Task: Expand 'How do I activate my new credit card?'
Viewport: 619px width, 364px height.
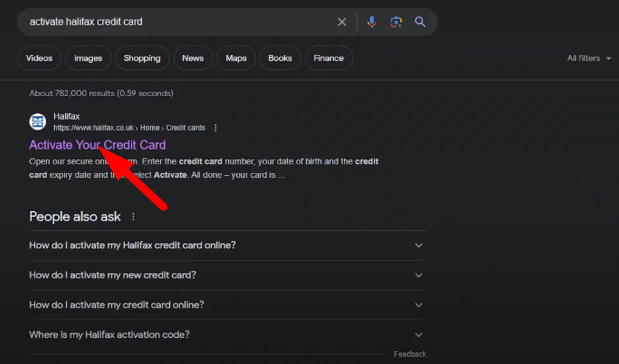Action: point(228,275)
